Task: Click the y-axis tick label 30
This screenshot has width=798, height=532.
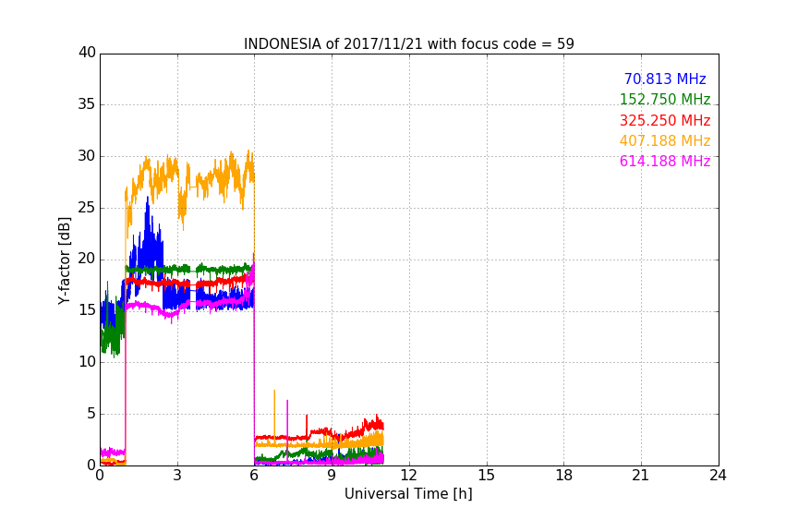Action: point(87,156)
